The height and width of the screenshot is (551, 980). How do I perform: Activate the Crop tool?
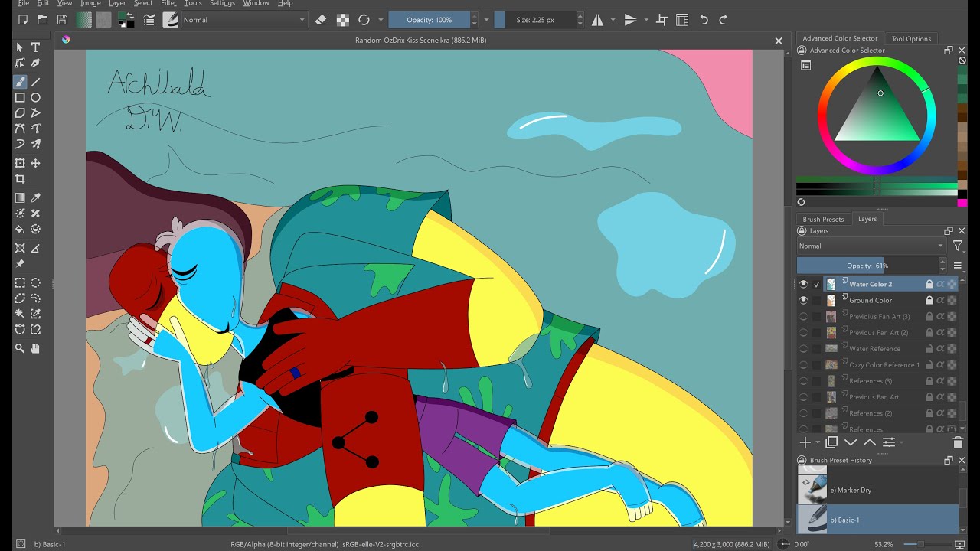[20, 179]
